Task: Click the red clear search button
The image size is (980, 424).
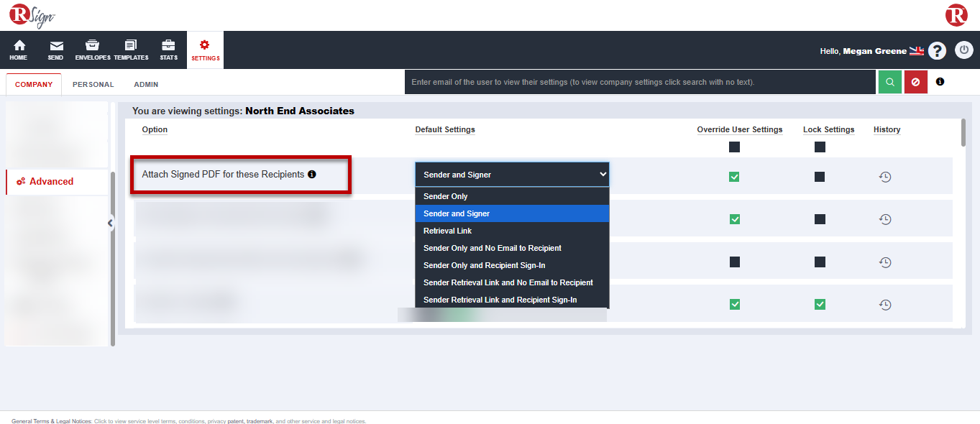Action: tap(915, 82)
